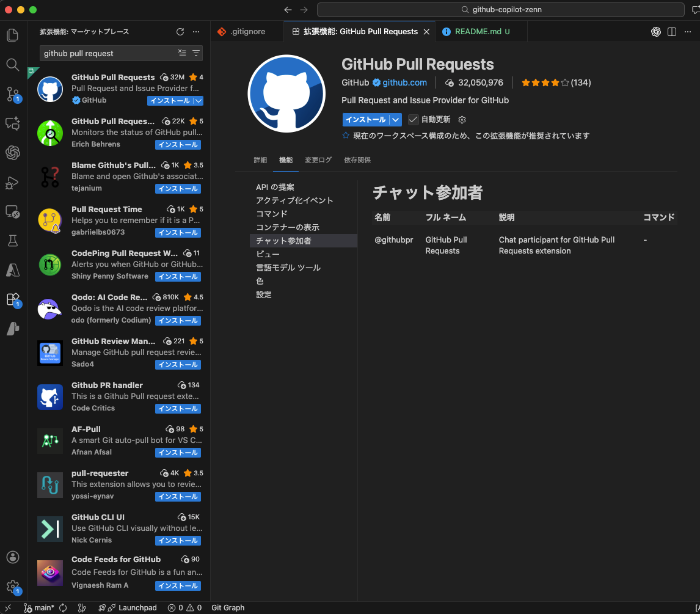Open the .gitignore editor tab
This screenshot has height=614, width=700.
[247, 32]
